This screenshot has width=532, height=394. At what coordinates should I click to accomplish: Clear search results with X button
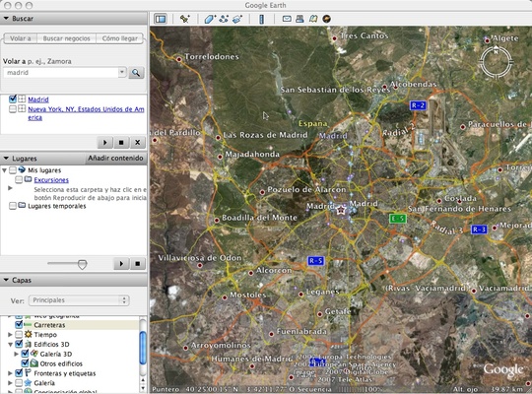(x=137, y=143)
